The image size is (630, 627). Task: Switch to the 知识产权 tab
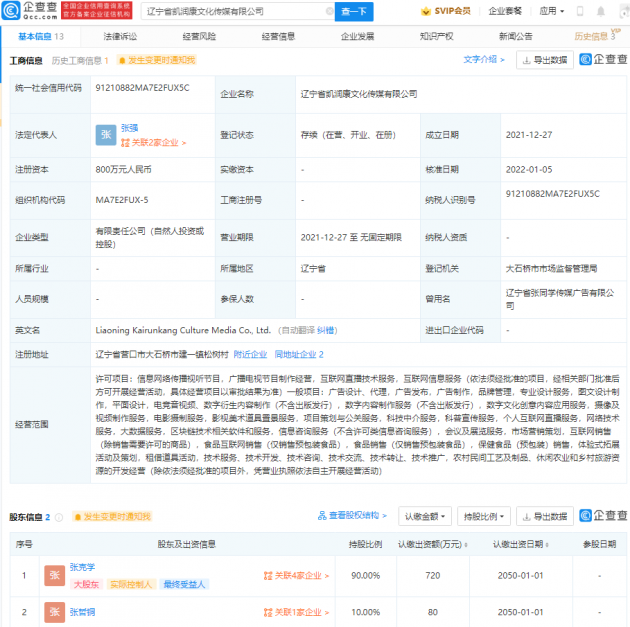[x=437, y=37]
